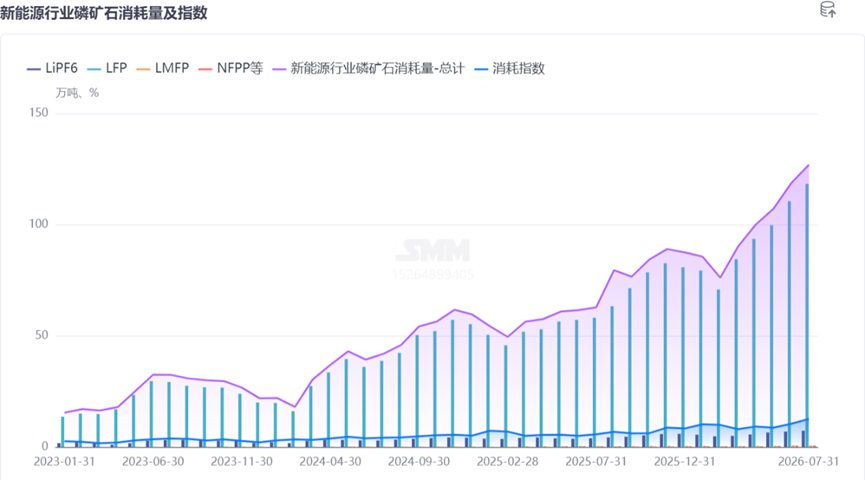Toggle the LiPF6 legend series
Viewport: 865px width, 480px height.
click(52, 68)
